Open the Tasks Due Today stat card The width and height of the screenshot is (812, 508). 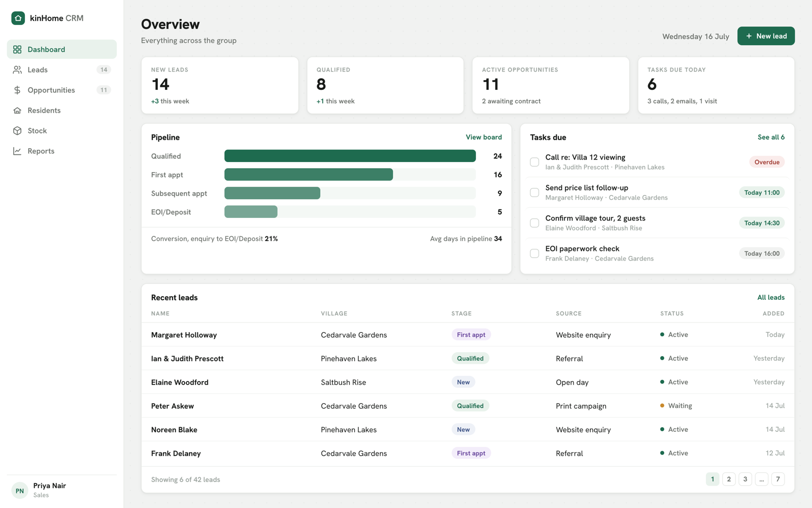click(x=716, y=85)
